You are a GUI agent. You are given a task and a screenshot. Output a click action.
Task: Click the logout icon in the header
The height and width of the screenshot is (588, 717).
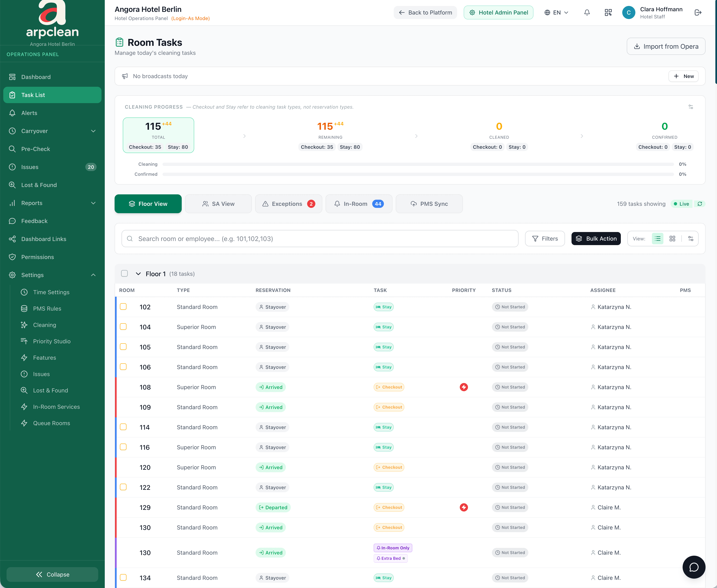(x=698, y=12)
